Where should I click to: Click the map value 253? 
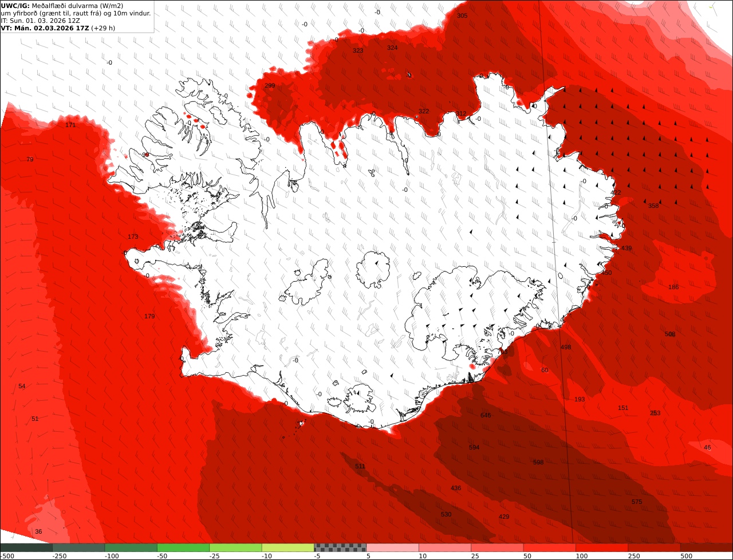[655, 413]
